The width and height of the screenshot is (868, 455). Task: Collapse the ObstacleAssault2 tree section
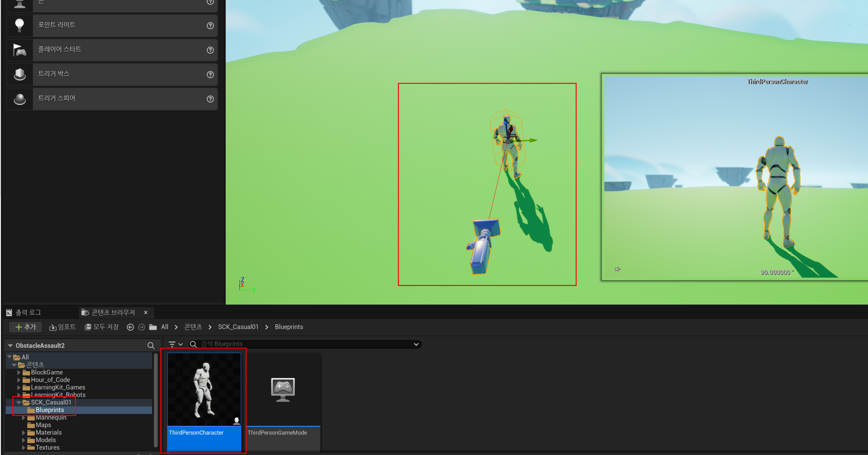pos(10,346)
